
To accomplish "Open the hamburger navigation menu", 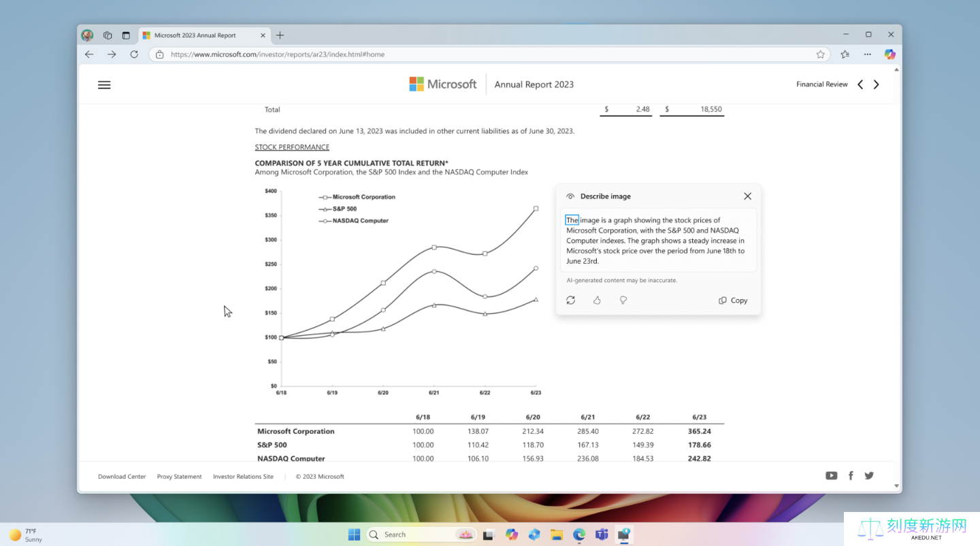I will pos(104,85).
